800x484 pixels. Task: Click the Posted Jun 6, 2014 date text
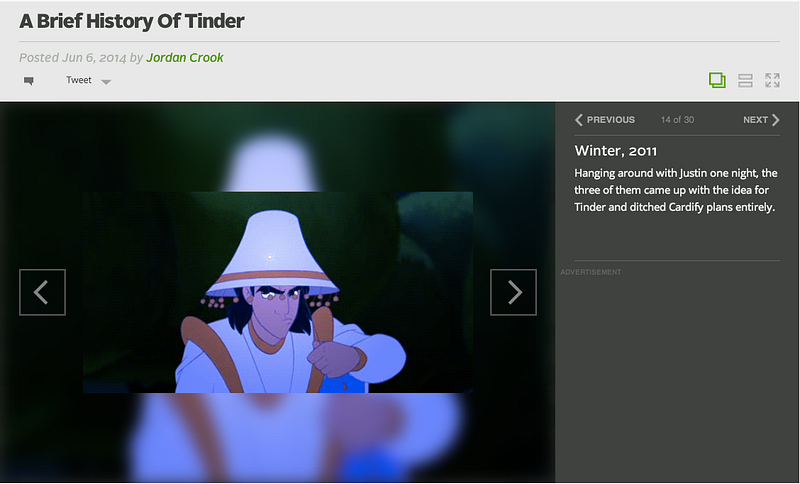pos(72,58)
